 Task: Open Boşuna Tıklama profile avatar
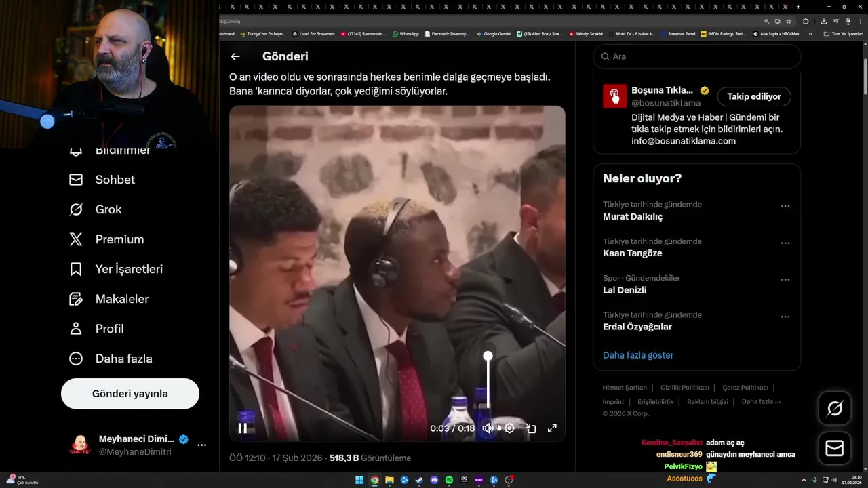(614, 96)
